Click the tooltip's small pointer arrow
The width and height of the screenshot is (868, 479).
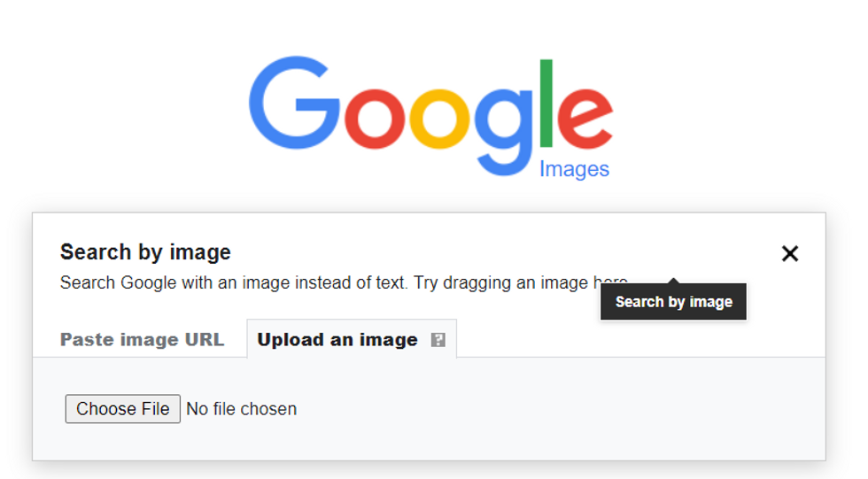point(673,281)
